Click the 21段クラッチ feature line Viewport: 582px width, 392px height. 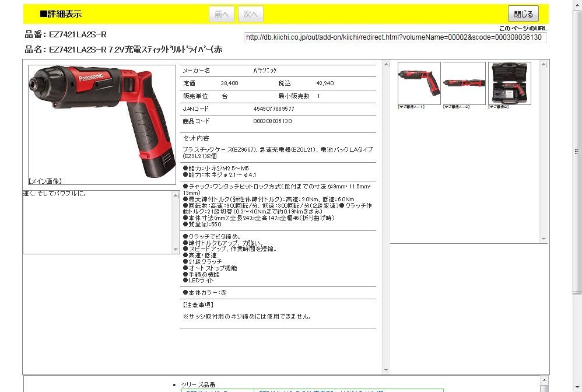[202, 262]
